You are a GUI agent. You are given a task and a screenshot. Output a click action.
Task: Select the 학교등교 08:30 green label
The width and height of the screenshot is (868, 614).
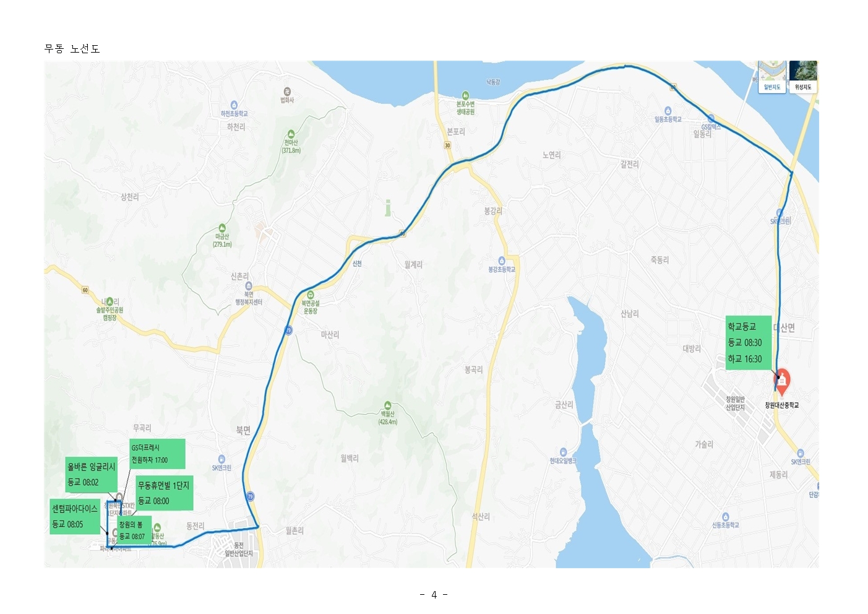pos(749,343)
